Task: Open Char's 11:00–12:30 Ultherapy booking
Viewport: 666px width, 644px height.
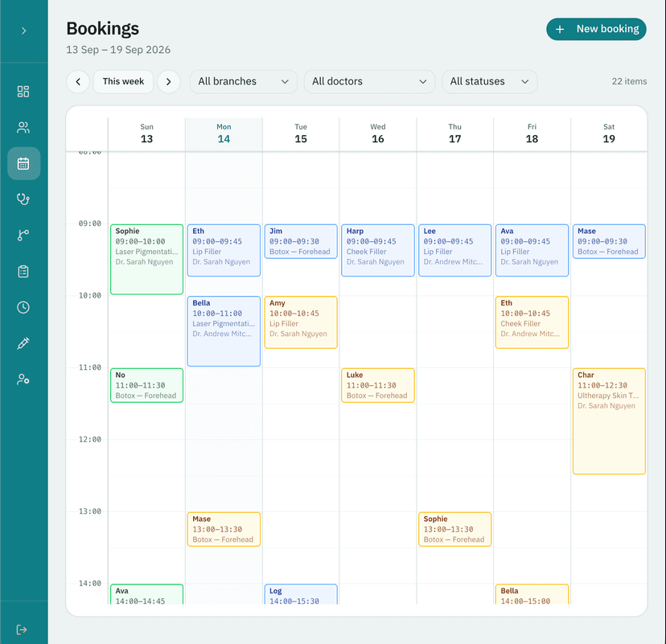Action: 609,421
